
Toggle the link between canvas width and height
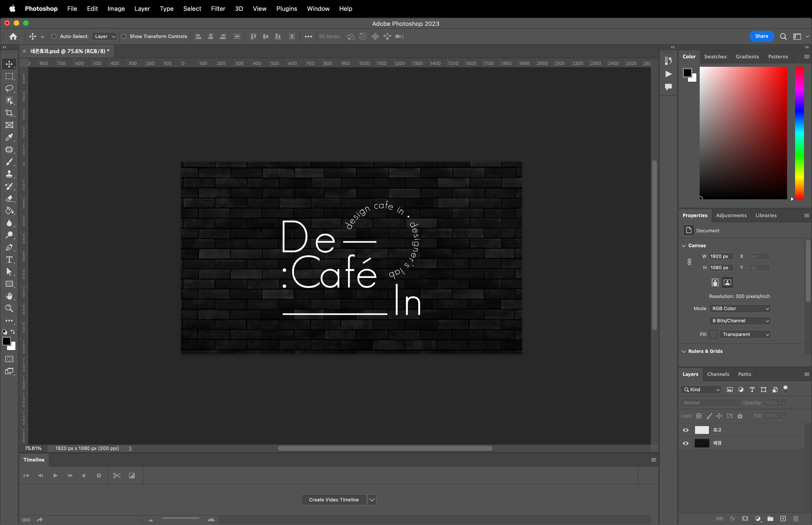pos(689,262)
